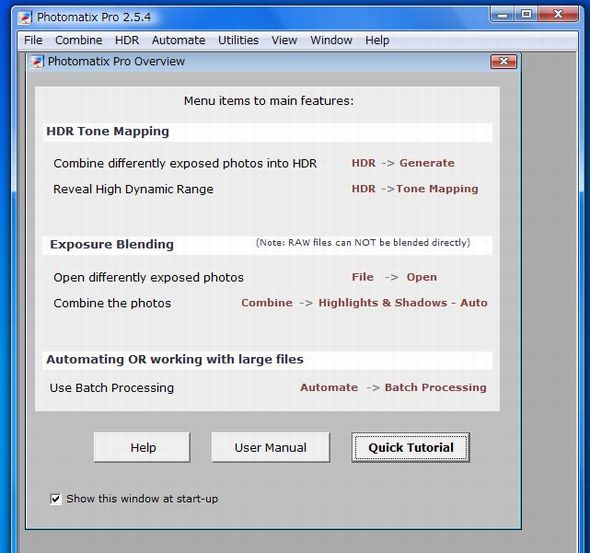Screen dimensions: 590x553
Task: Click the 'Exposure Blending' heading
Action: 112,245
